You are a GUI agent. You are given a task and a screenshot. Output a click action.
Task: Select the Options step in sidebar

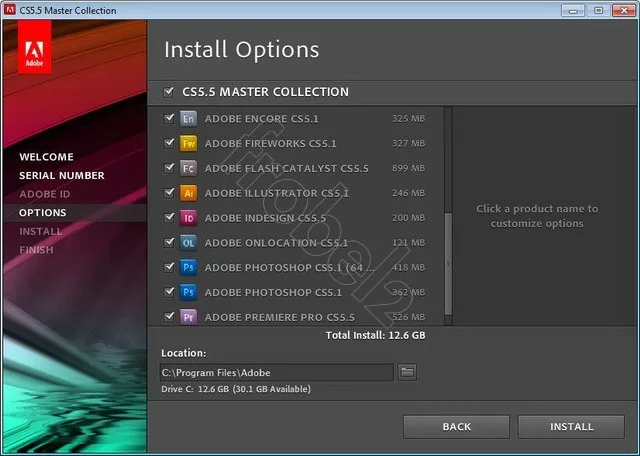[x=42, y=213]
